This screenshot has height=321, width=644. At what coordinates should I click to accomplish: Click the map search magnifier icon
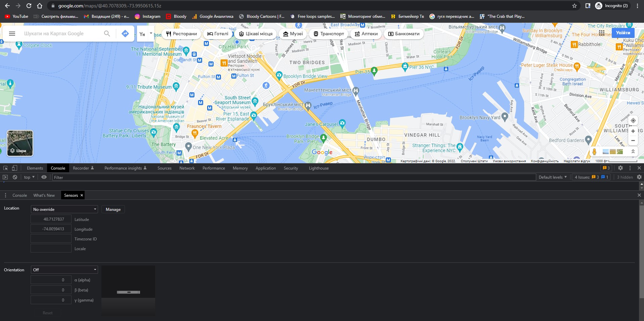(107, 34)
